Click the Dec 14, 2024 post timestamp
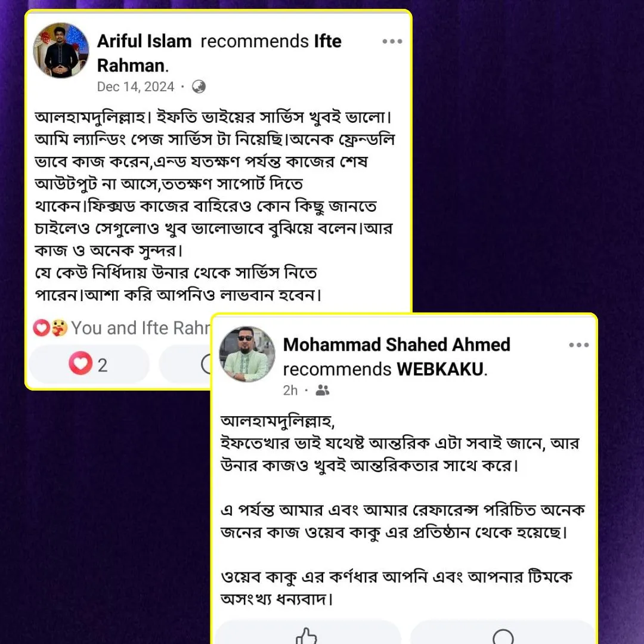This screenshot has height=644, width=644. [x=135, y=86]
